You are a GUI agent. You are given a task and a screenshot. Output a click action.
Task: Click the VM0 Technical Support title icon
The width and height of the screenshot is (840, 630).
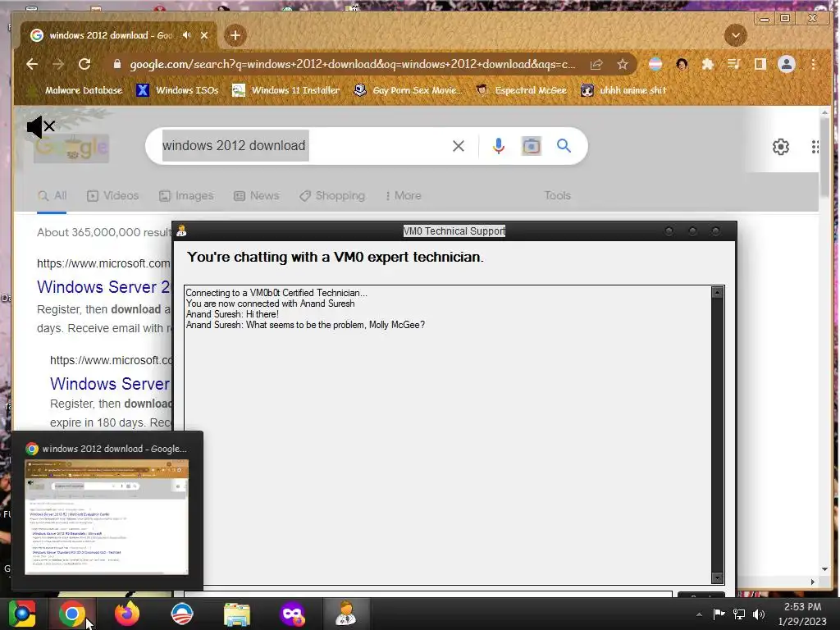pyautogui.click(x=181, y=231)
